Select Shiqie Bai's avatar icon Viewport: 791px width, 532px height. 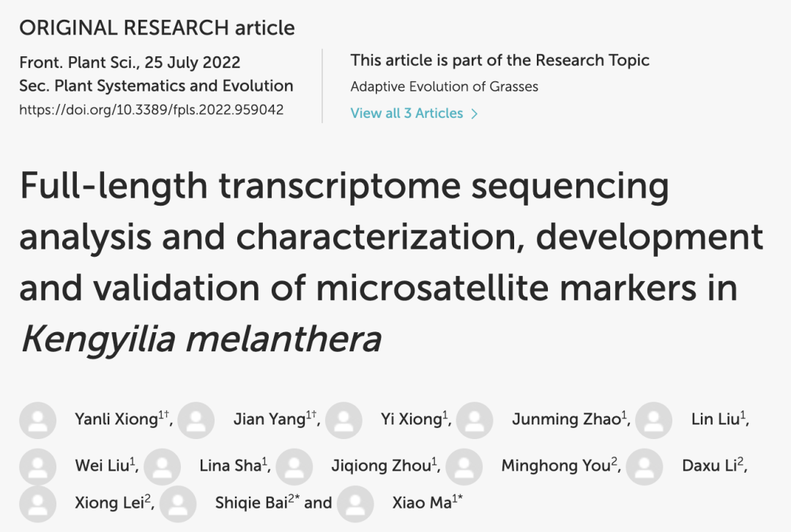coord(178,503)
